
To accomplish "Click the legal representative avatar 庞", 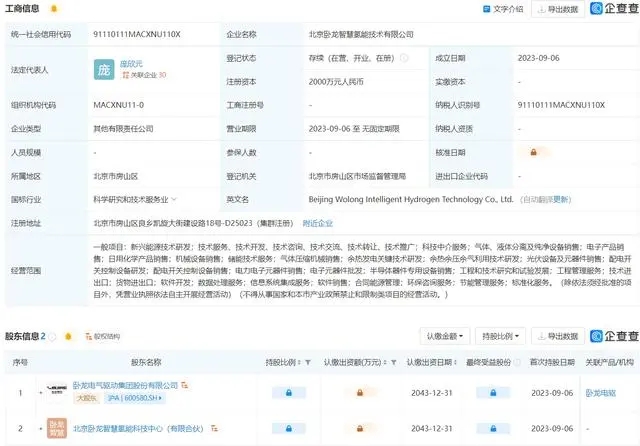I will (x=104, y=69).
